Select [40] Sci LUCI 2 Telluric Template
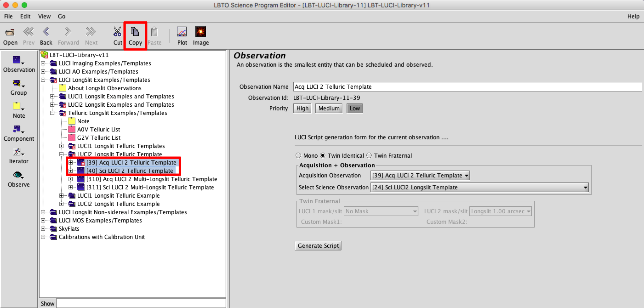The image size is (644, 308). tap(130, 171)
